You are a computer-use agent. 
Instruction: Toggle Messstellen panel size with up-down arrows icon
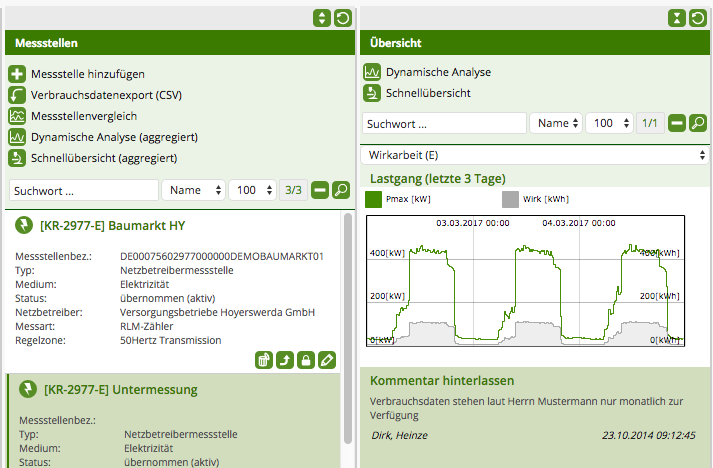point(321,18)
